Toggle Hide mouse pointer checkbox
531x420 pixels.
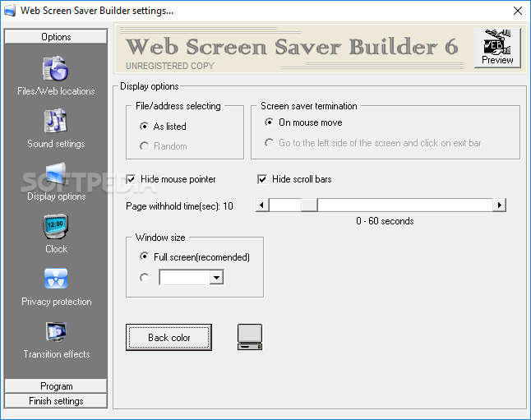tap(131, 179)
